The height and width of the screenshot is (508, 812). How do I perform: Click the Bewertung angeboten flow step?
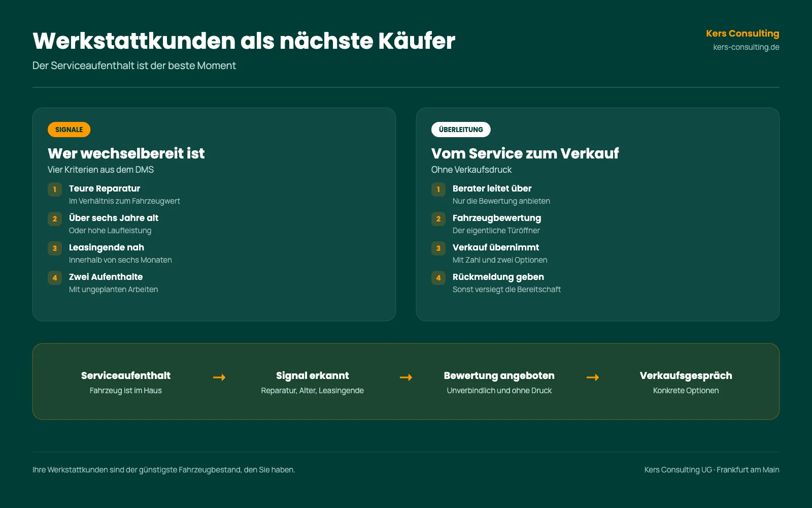499,382
